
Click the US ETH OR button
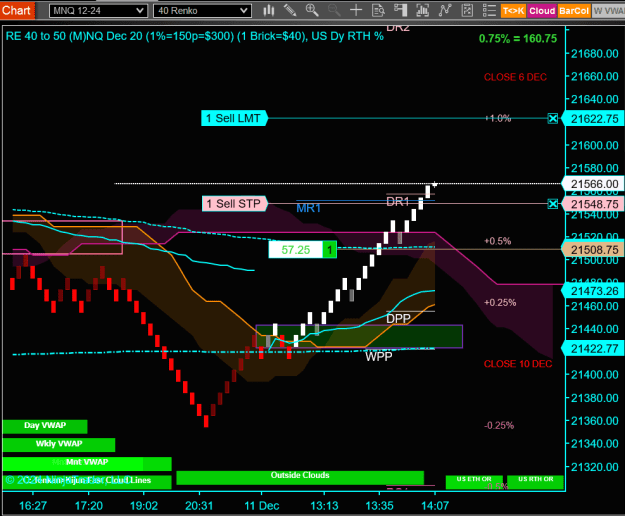474,482
